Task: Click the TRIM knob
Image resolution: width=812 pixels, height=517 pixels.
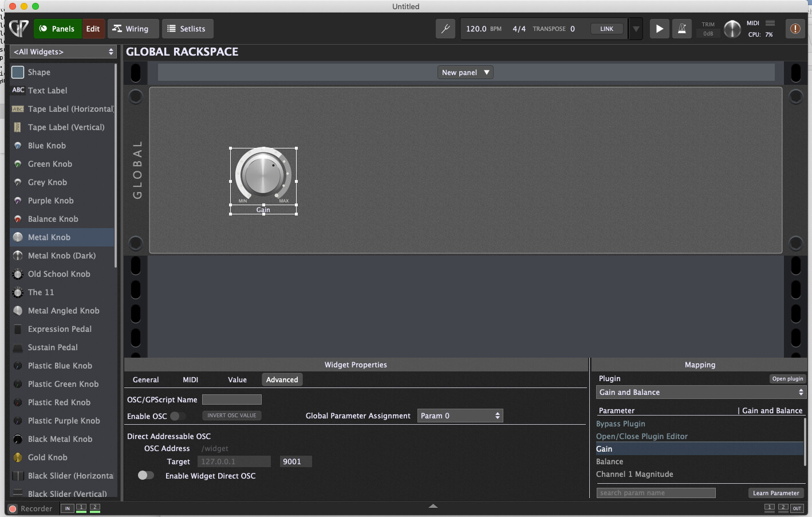Action: coord(732,29)
